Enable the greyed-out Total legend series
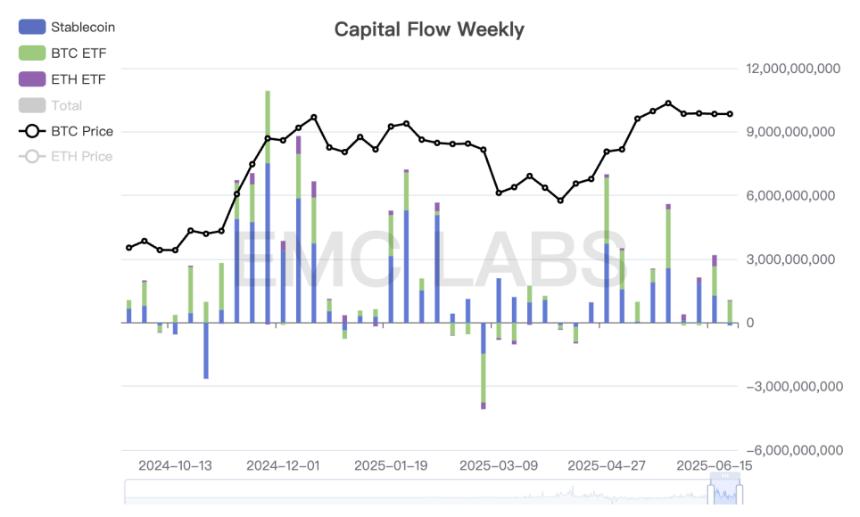Viewport: 860px width, 517px height. pos(50,105)
